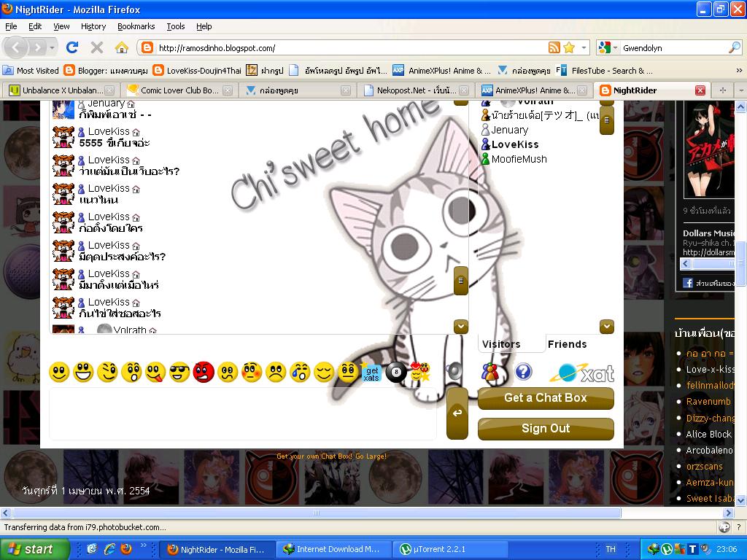Switch to the Nekopost.Net tab
The image size is (747, 560).
pyautogui.click(x=416, y=90)
